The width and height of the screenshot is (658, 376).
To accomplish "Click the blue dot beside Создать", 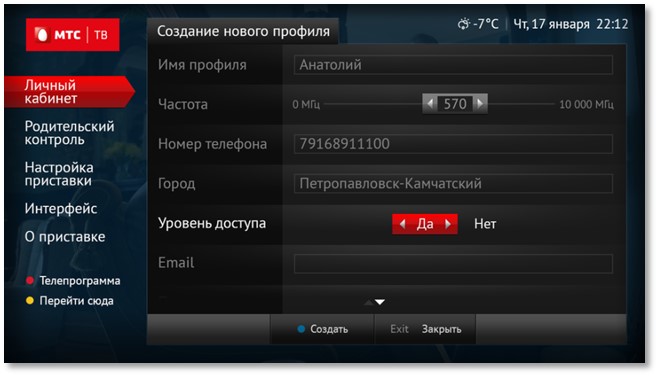I will coord(301,329).
